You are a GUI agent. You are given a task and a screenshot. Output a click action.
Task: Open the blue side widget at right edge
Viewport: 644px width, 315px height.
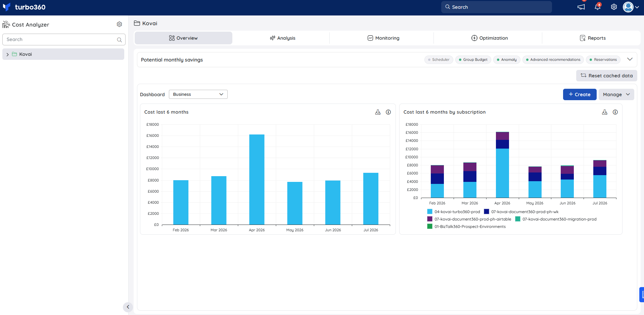(x=642, y=295)
